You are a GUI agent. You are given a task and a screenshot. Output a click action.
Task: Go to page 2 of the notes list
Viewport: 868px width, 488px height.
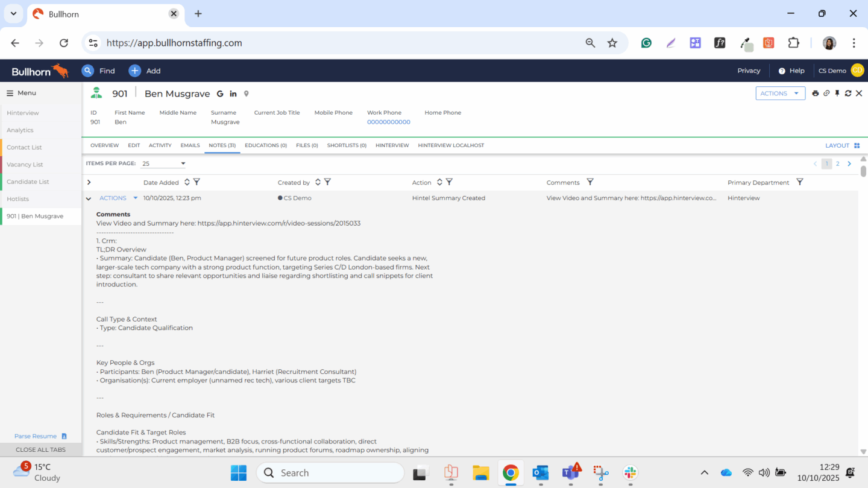pos(837,163)
